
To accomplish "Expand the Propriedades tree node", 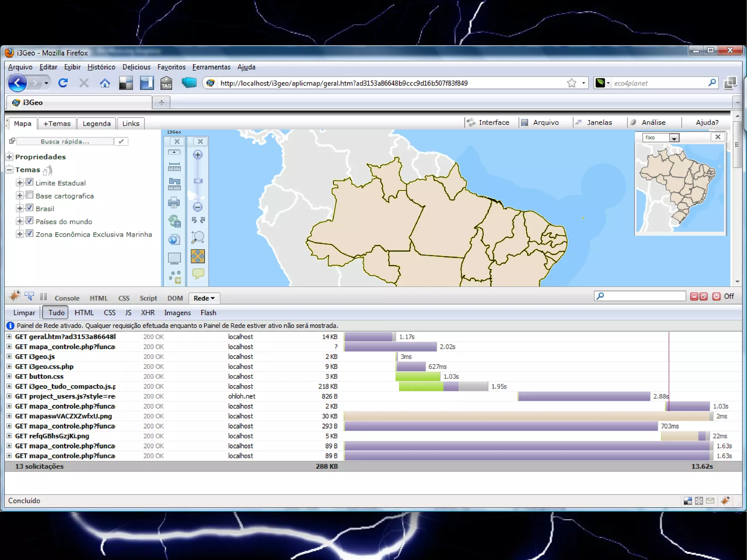I will 9,157.
